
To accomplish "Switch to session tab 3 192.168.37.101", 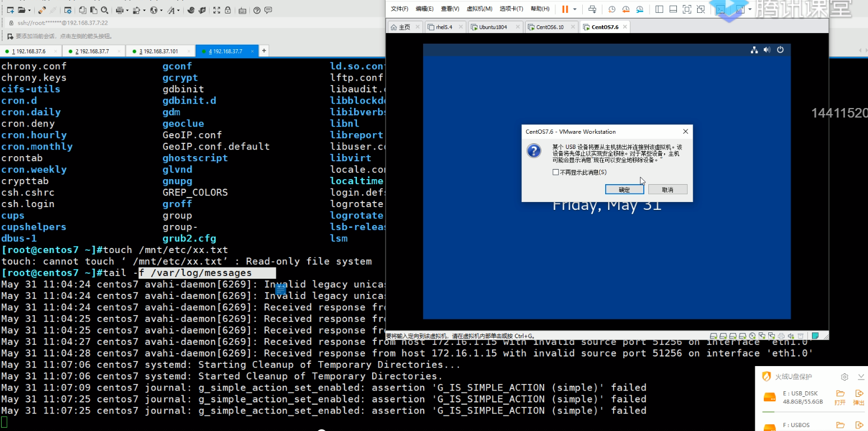I will 159,51.
